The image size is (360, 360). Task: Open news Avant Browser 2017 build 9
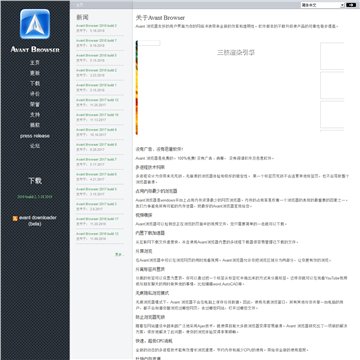96,130
